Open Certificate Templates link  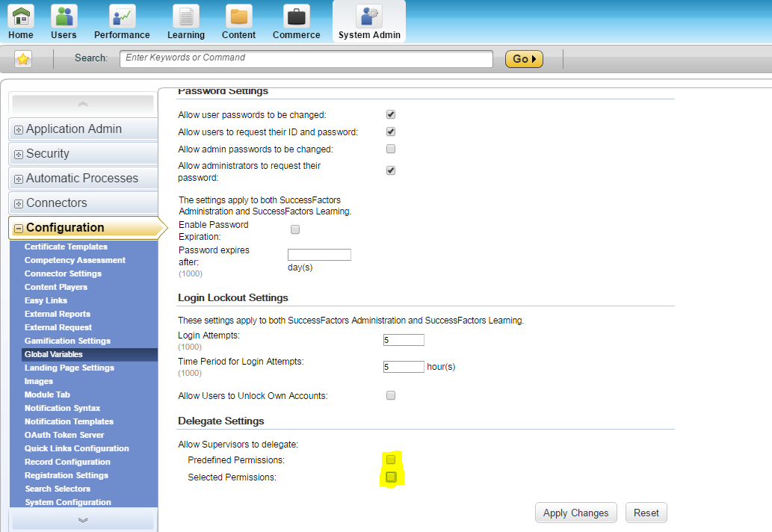tap(66, 247)
